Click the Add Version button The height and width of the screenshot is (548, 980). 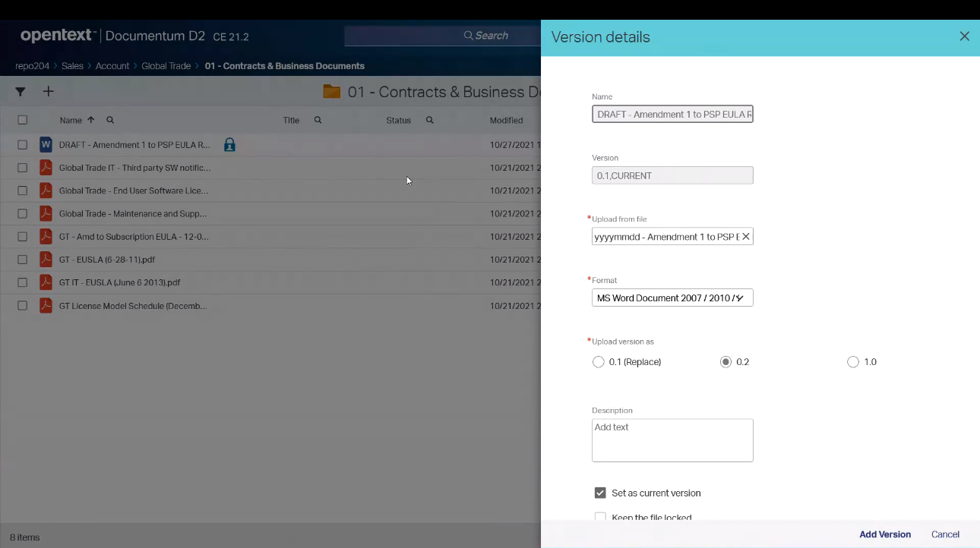pyautogui.click(x=884, y=534)
